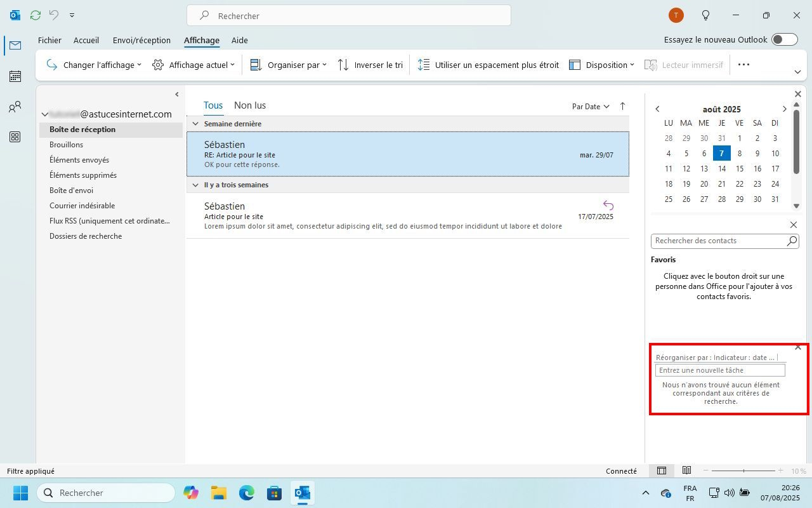Screen dimensions: 812x508
Task: Filter messages by Non lus
Action: 250,105
